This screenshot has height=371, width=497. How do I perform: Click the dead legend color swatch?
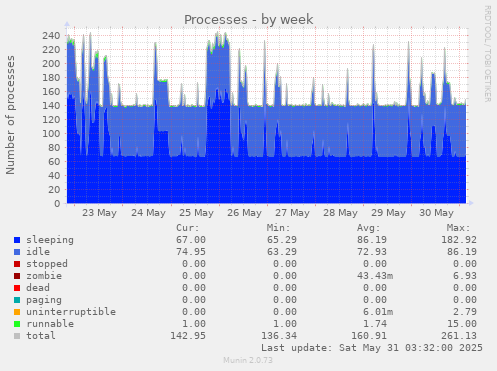[x=17, y=288]
